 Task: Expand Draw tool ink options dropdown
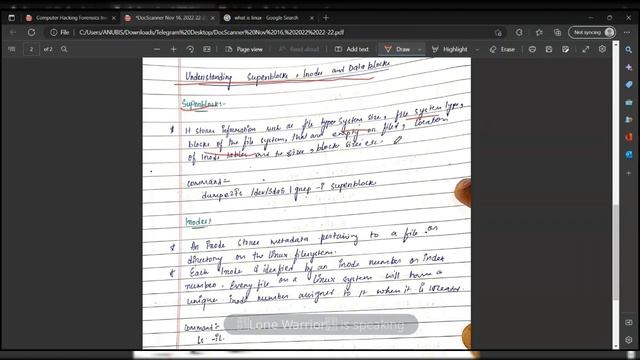(420, 49)
